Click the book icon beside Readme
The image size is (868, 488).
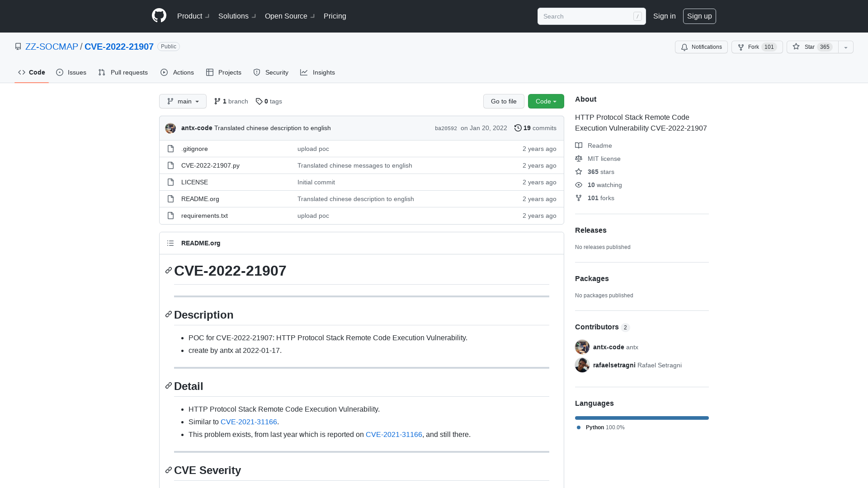coord(579,145)
